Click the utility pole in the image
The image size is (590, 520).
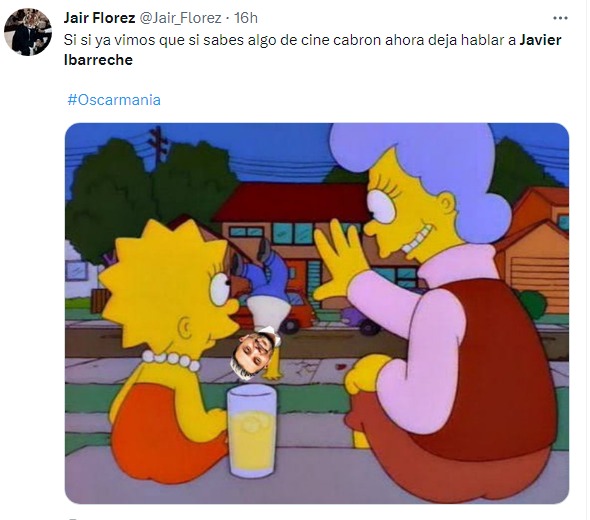click(158, 147)
